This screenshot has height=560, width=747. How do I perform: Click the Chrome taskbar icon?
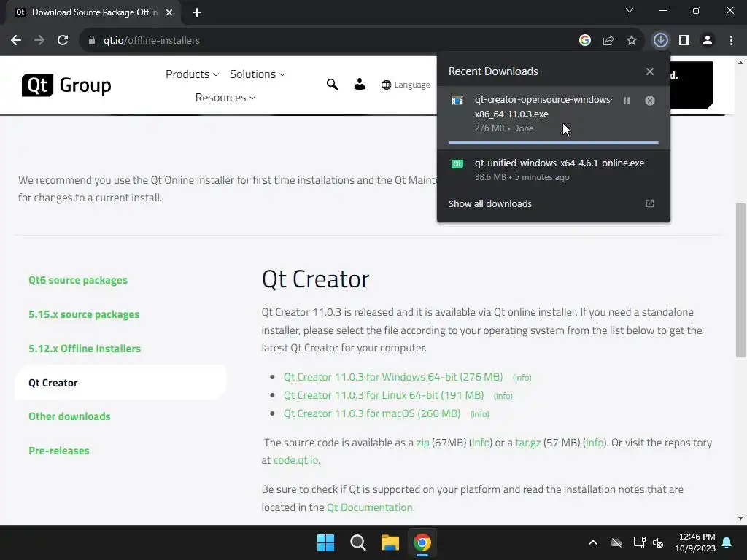click(422, 542)
